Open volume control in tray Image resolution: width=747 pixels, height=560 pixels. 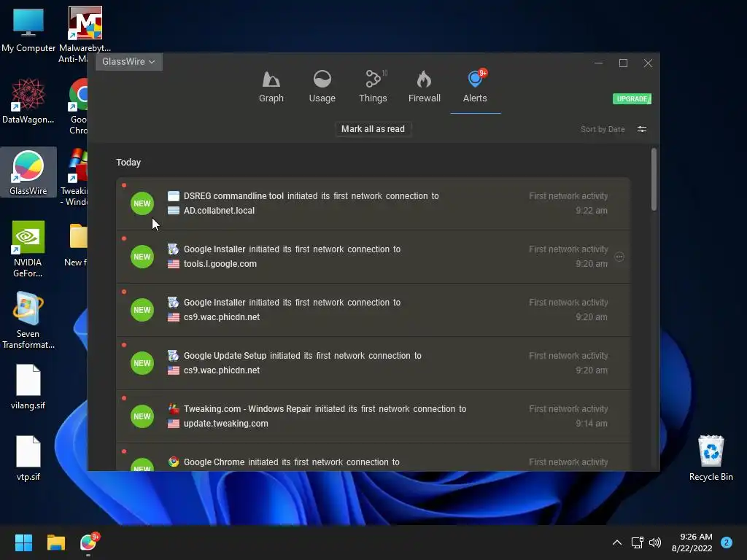coord(655,542)
